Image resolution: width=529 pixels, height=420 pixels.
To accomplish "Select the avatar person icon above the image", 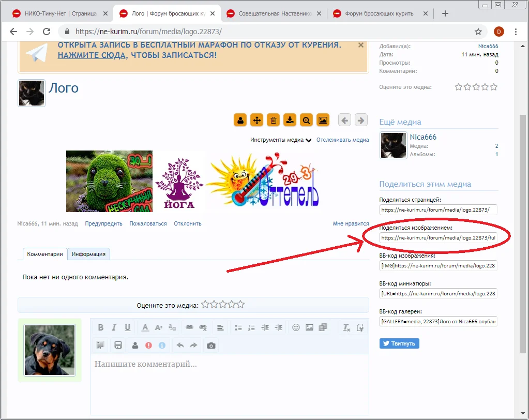I will pyautogui.click(x=240, y=120).
